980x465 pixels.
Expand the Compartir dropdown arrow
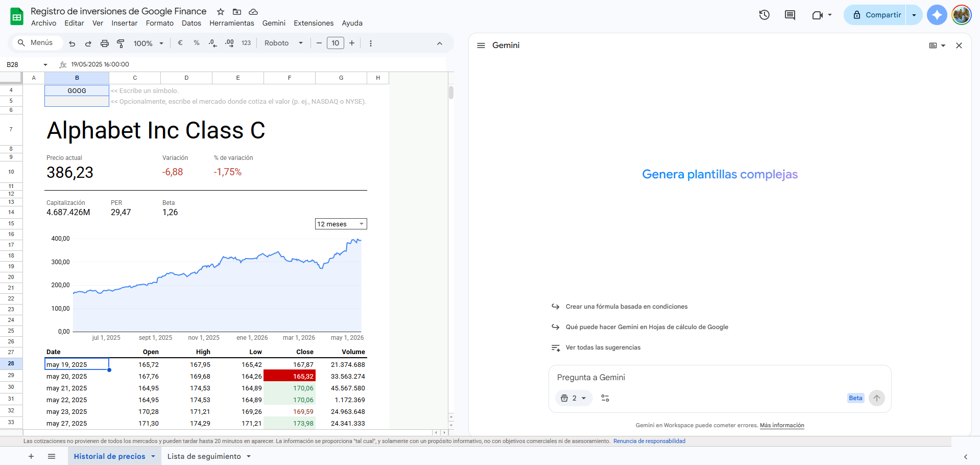click(x=914, y=15)
